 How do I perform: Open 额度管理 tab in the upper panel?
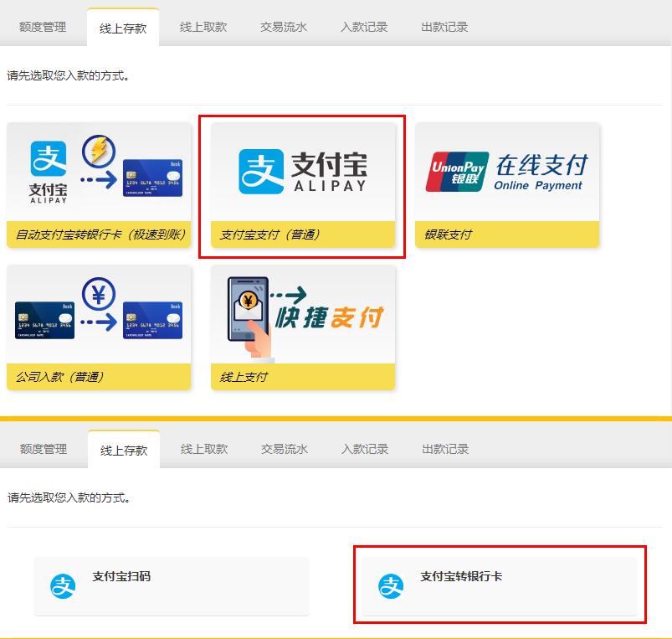pos(43,27)
